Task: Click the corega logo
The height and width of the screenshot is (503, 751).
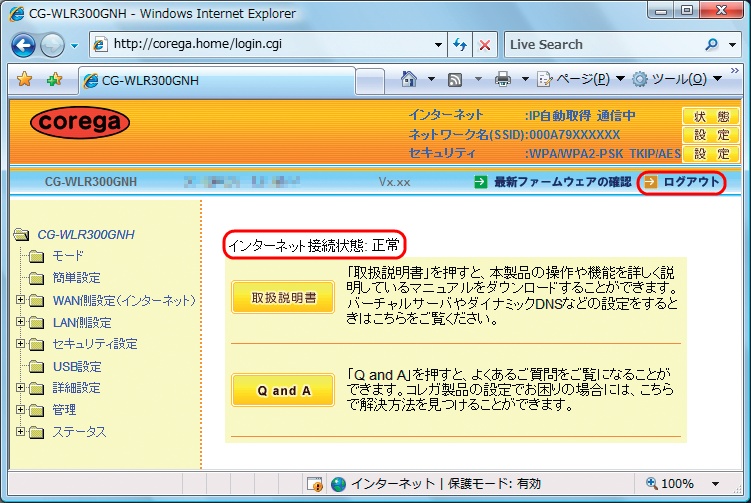Action: (80, 123)
